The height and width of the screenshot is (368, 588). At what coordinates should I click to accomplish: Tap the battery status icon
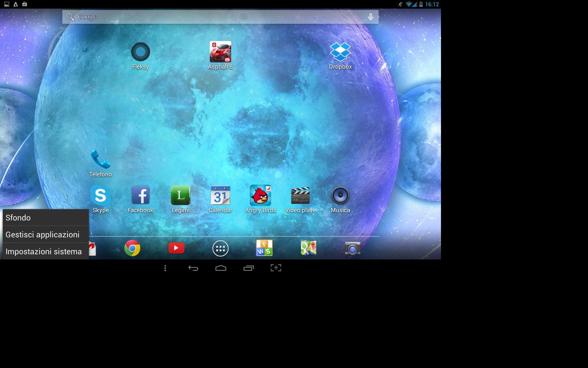click(x=421, y=4)
